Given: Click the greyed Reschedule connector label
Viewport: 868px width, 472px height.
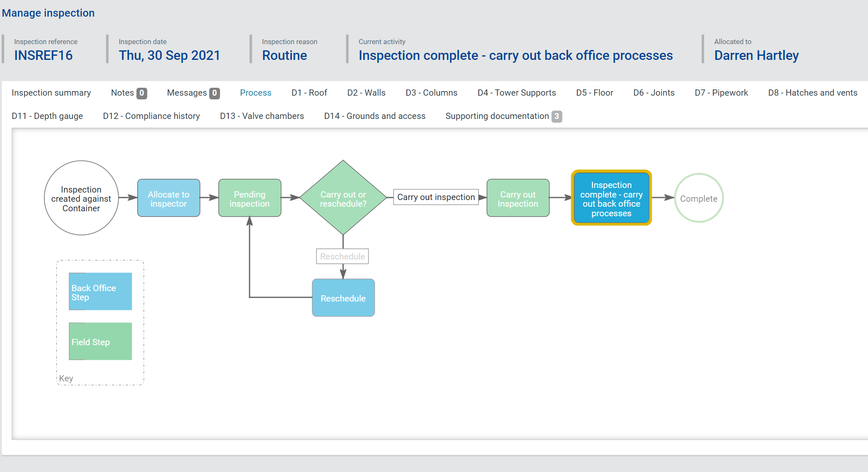Looking at the screenshot, I should click(x=342, y=256).
